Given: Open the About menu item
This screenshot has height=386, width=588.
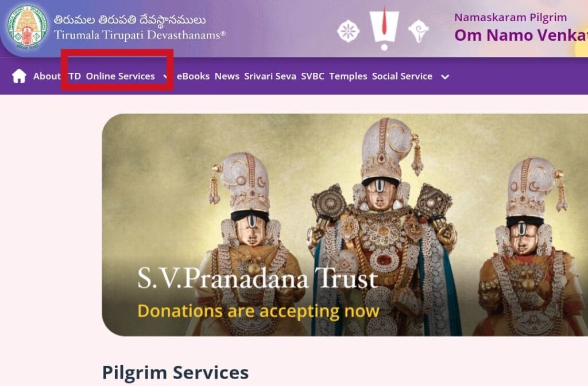Looking at the screenshot, I should click(47, 76).
